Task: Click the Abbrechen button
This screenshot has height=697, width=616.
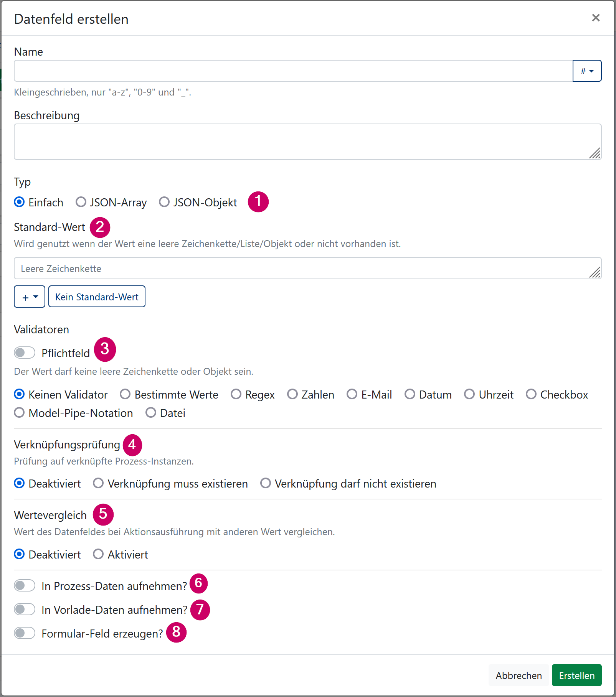Action: [519, 675]
